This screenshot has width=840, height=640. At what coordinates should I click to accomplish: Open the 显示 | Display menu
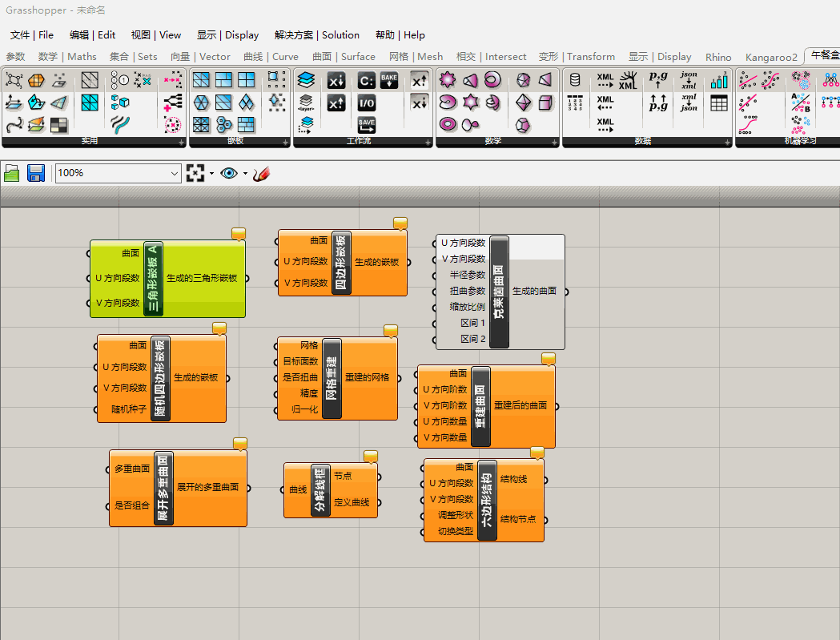coord(227,34)
